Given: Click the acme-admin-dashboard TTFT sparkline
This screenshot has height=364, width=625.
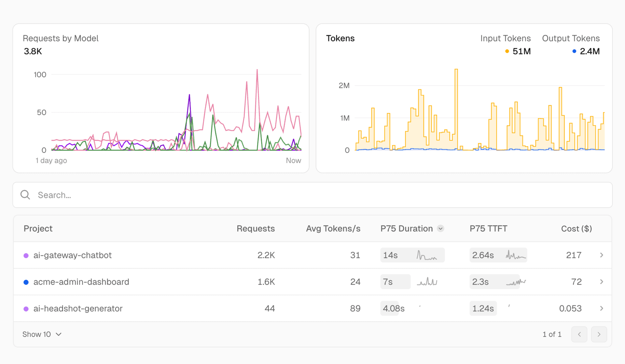Looking at the screenshot, I should point(516,282).
